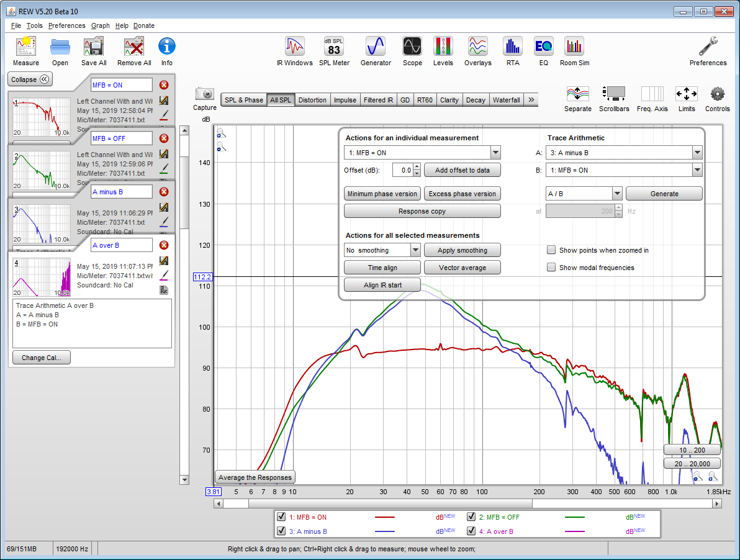Remove the MFB = ON measurement
Screen dimensions: 740x560
[164, 85]
